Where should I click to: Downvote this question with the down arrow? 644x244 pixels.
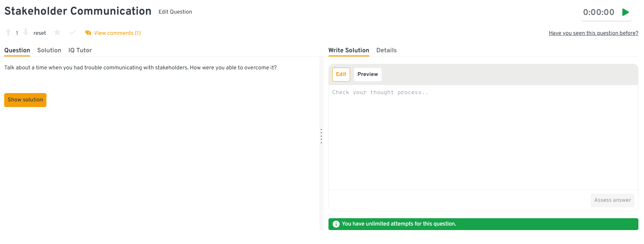(26, 32)
